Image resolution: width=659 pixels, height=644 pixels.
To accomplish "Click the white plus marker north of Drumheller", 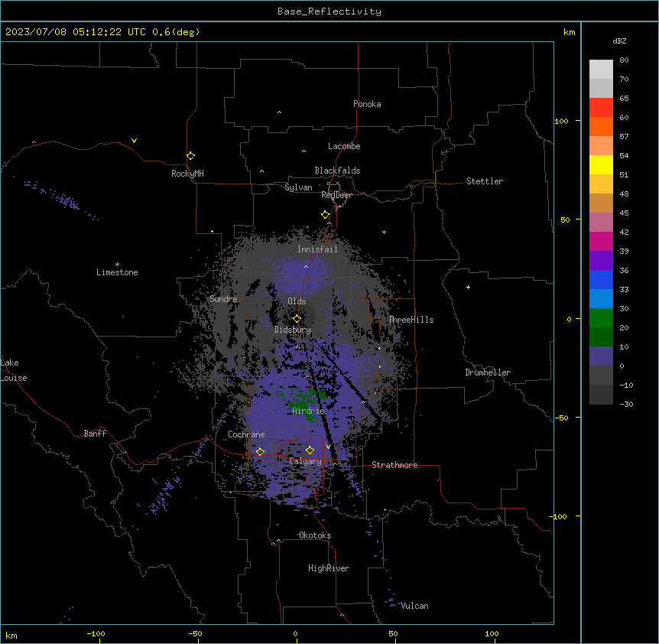I will pyautogui.click(x=468, y=287).
